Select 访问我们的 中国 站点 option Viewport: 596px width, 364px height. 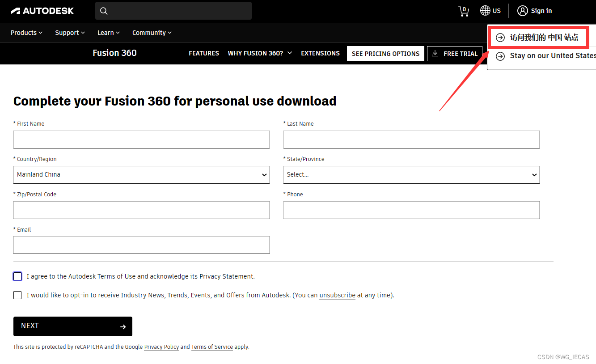543,38
